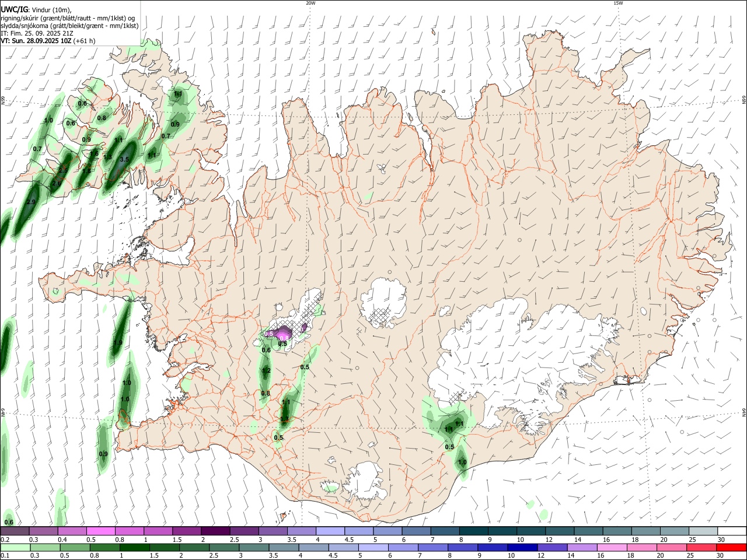Select the lavender 5 mm rain scale swatch

point(373,547)
